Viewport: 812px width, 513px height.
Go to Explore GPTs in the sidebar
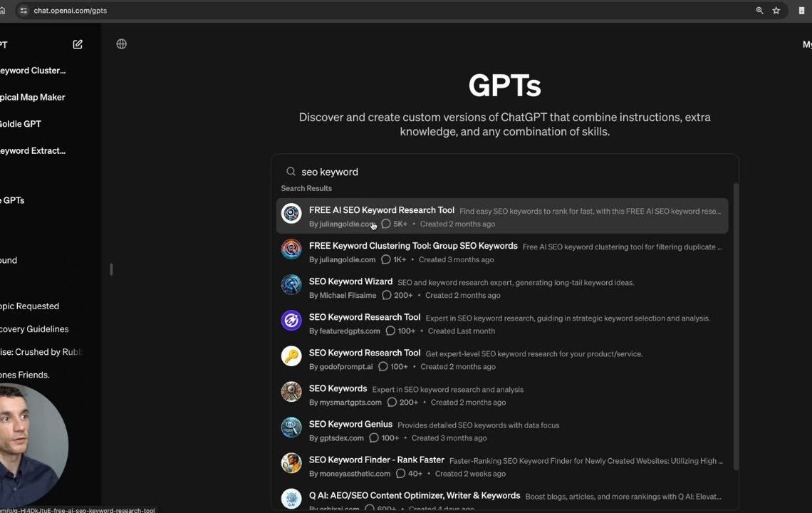pos(12,200)
